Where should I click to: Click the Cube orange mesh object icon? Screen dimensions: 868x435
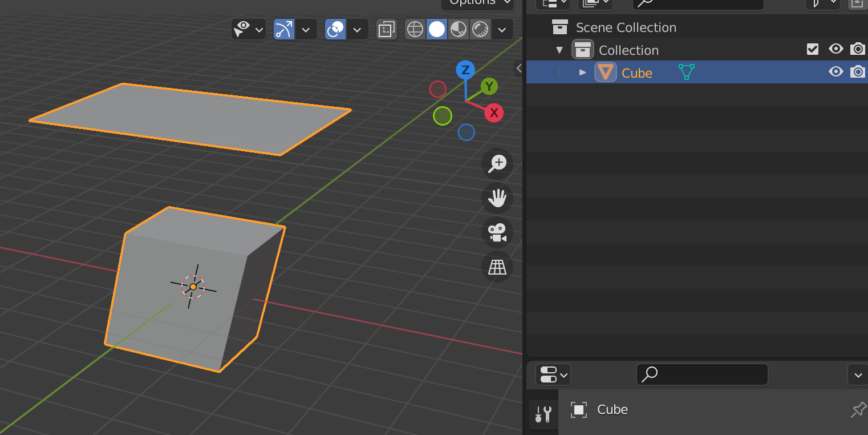606,72
